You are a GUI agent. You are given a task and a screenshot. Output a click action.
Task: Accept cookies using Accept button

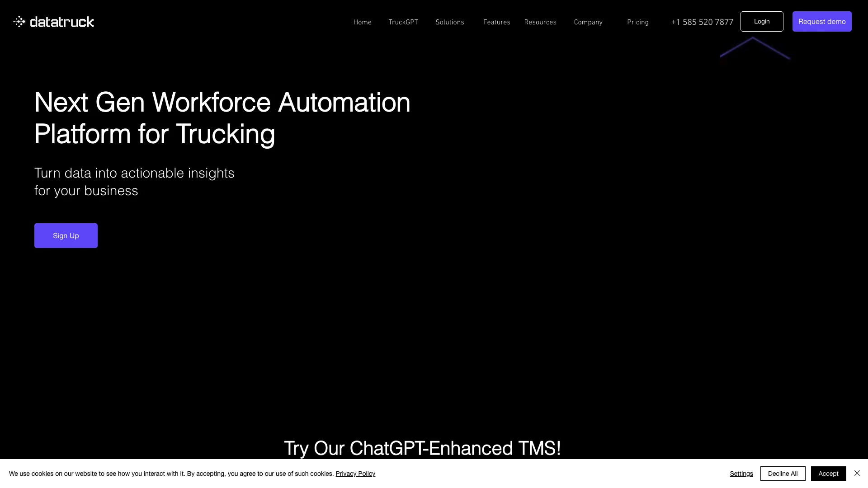pyautogui.click(x=828, y=473)
